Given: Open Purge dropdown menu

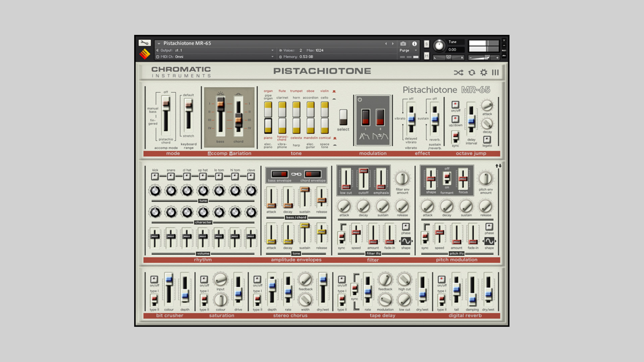Looking at the screenshot, I should click(408, 50).
